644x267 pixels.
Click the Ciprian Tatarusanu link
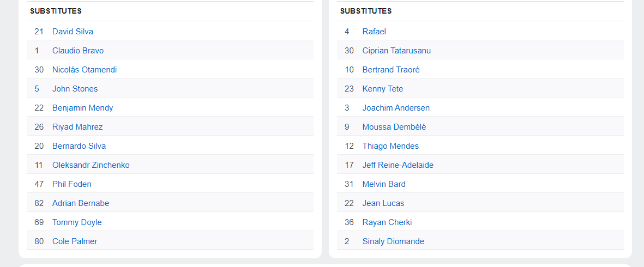pyautogui.click(x=397, y=51)
